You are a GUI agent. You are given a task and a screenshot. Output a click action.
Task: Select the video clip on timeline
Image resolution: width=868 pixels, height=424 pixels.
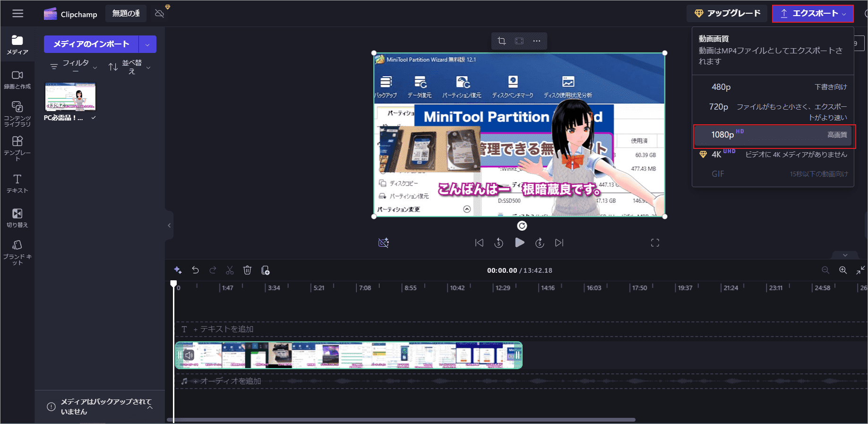click(x=349, y=355)
